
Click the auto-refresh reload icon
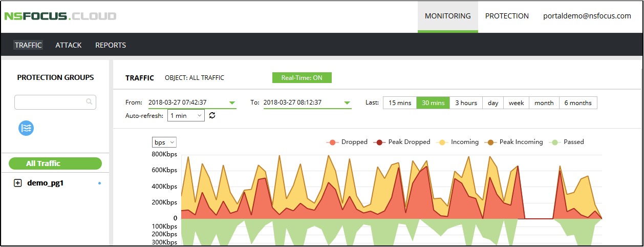(x=212, y=116)
